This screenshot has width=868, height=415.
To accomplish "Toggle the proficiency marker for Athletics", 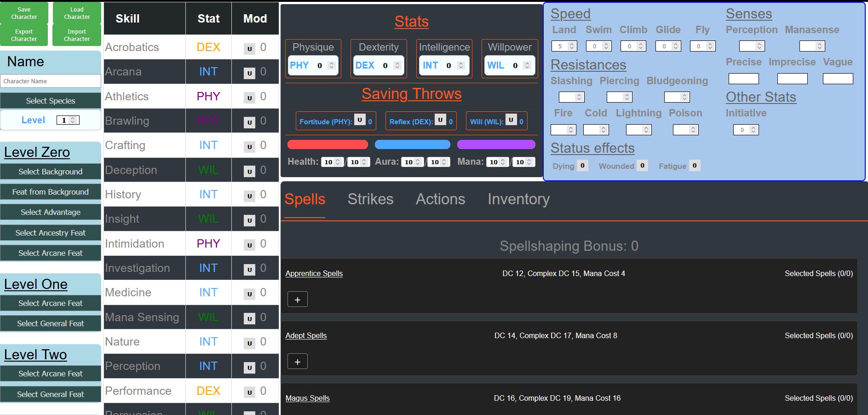I will click(x=249, y=97).
